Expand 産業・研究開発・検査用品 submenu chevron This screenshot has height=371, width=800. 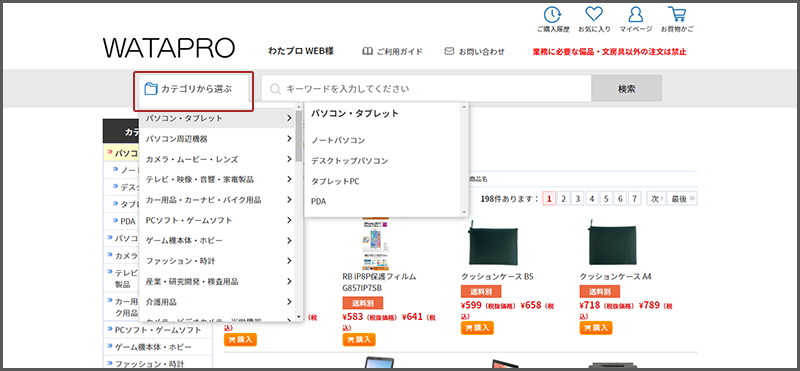289,281
